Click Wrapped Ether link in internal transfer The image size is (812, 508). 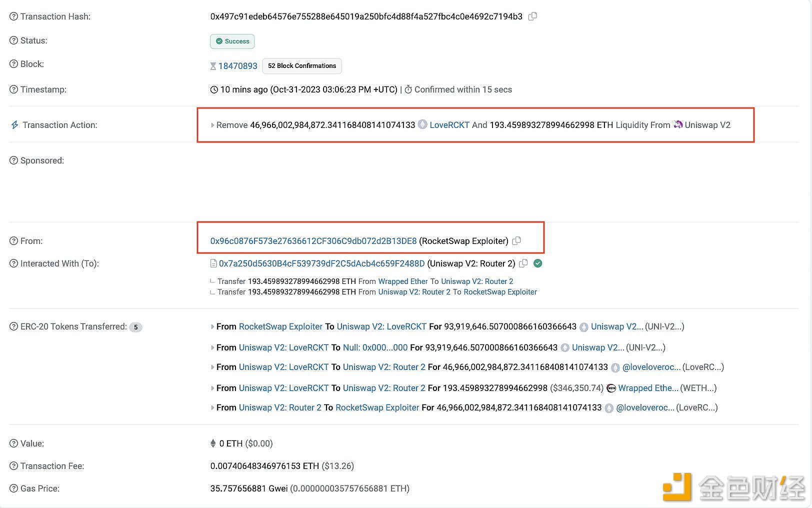click(x=403, y=281)
